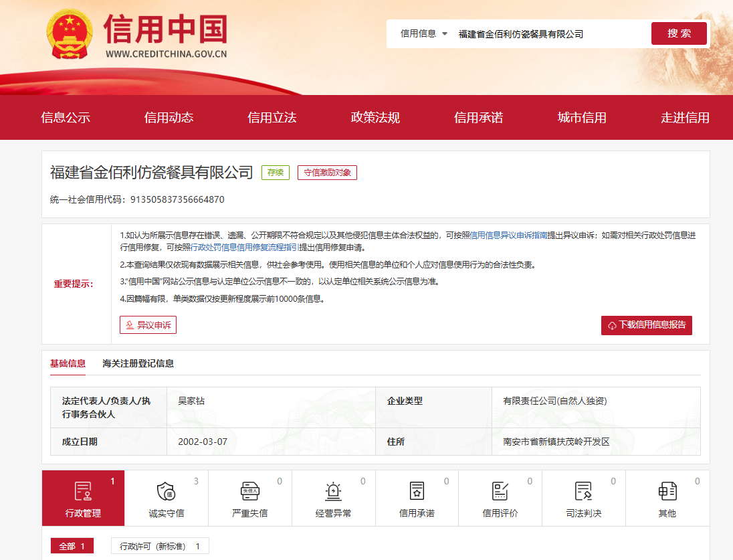Open the 严重失信 category icon
The image size is (733, 560).
coord(249,492)
